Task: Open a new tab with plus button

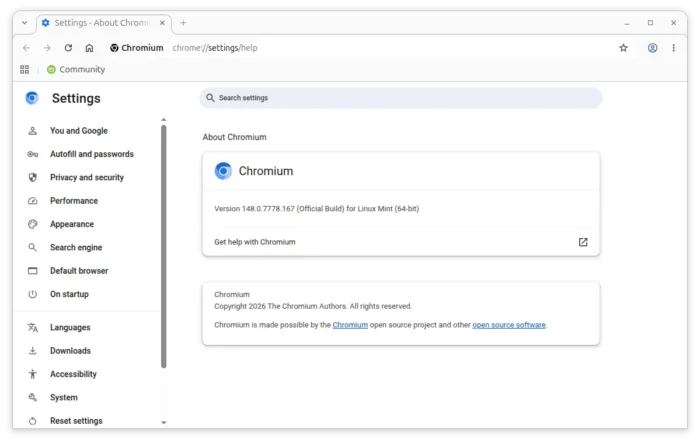Action: point(183,23)
